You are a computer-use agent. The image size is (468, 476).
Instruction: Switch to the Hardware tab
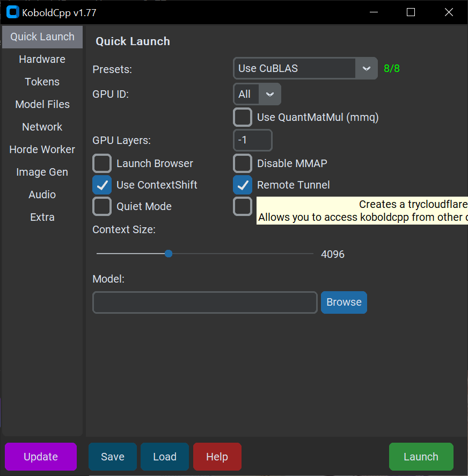click(x=42, y=59)
